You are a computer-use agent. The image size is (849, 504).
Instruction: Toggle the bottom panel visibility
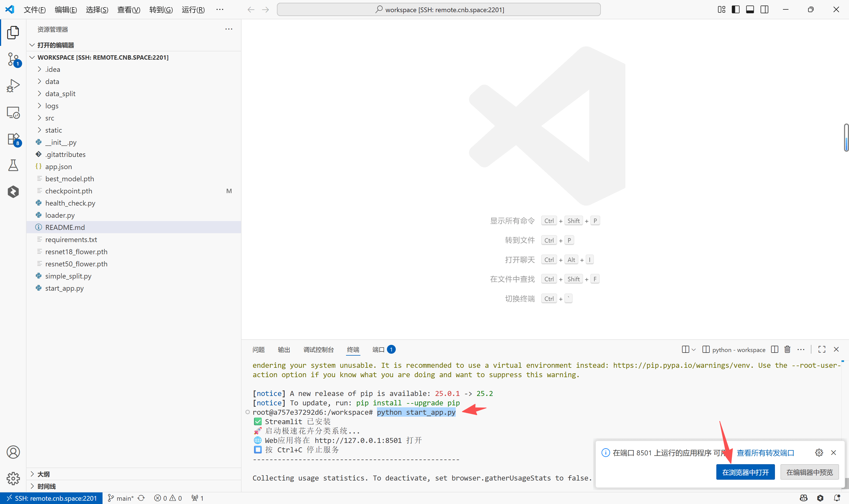pos(750,9)
